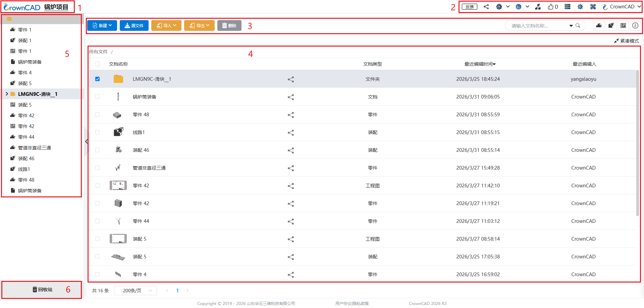Check the 锅炉筒装备 row checkbox
This screenshot has height=308, width=644.
pyautogui.click(x=98, y=97)
